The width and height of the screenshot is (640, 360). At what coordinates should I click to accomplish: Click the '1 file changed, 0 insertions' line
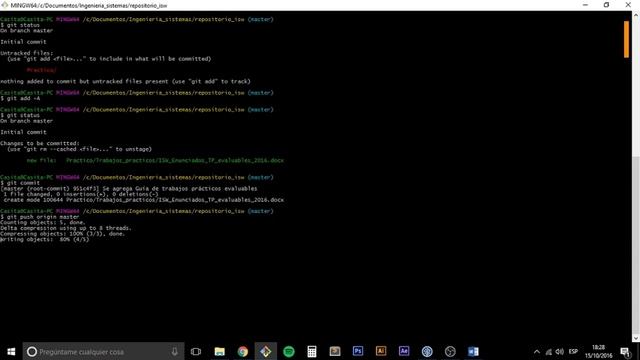81,194
